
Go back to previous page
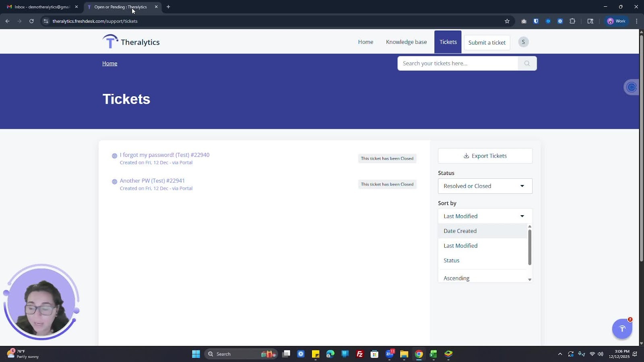tap(7, 21)
